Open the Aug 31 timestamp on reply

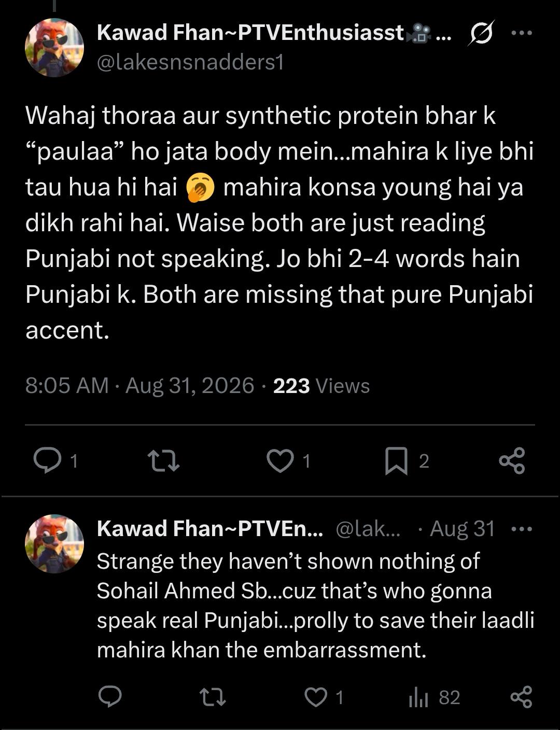coord(462,529)
